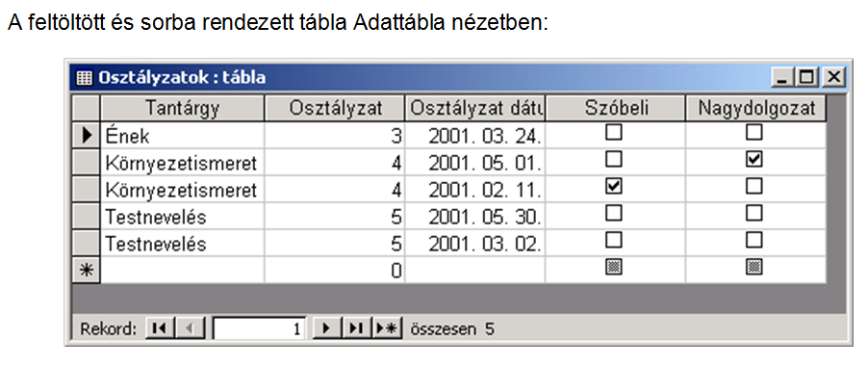The width and height of the screenshot is (868, 366).
Task: Select the Ének row selector arrow
Action: point(86,136)
